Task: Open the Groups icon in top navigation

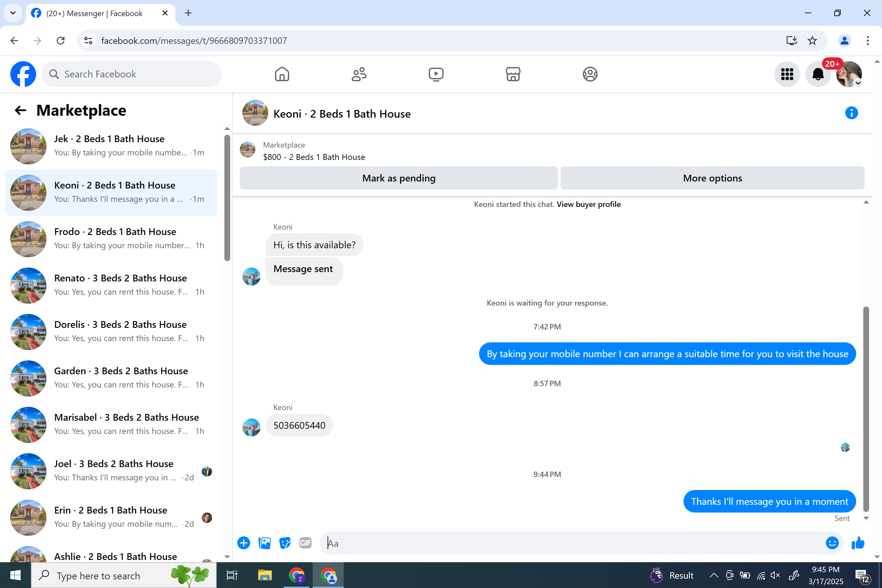Action: click(590, 74)
